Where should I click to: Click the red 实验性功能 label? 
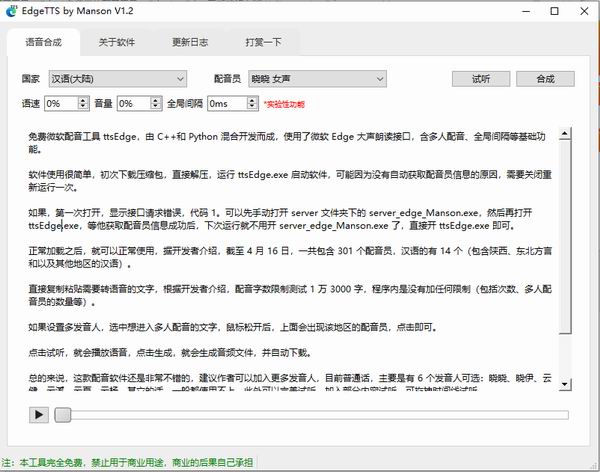(x=284, y=104)
